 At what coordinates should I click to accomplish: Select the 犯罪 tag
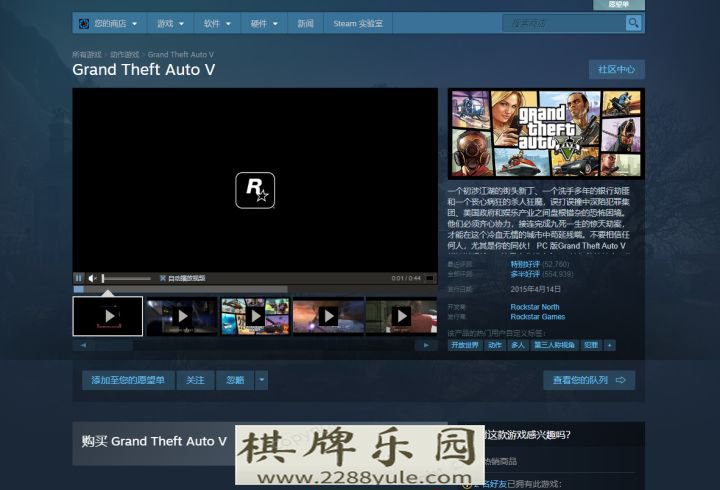pyautogui.click(x=591, y=345)
